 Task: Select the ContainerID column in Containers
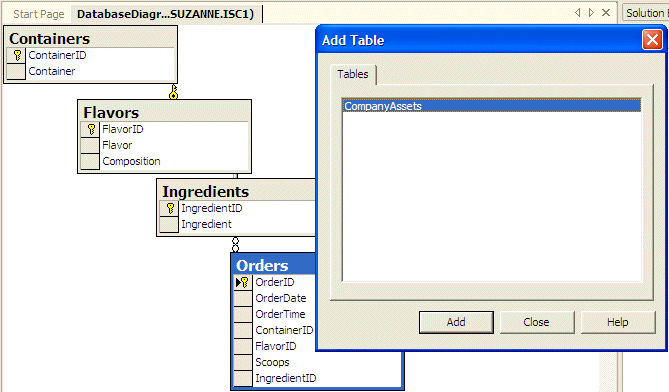(57, 55)
